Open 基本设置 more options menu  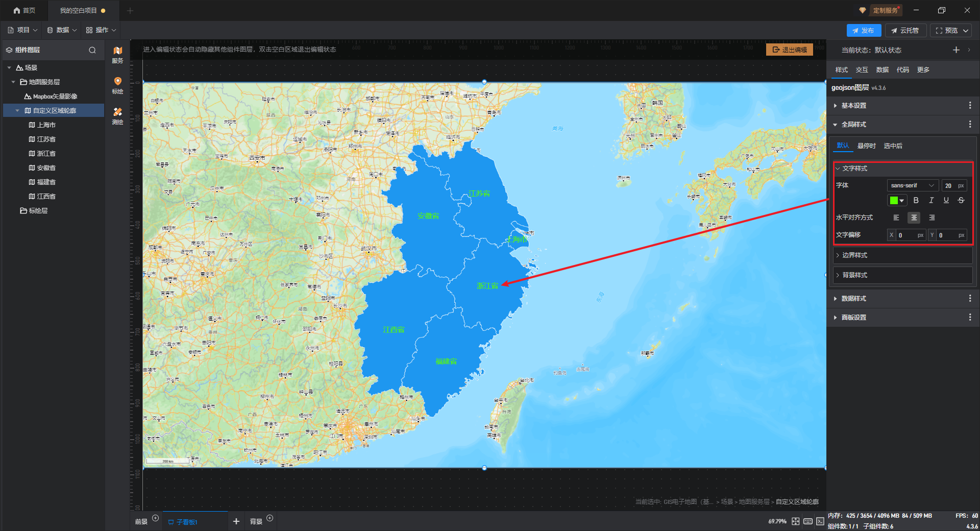pos(970,105)
